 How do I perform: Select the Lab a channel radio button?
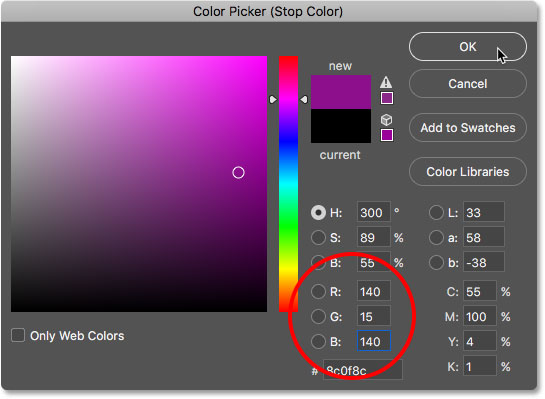(x=436, y=238)
